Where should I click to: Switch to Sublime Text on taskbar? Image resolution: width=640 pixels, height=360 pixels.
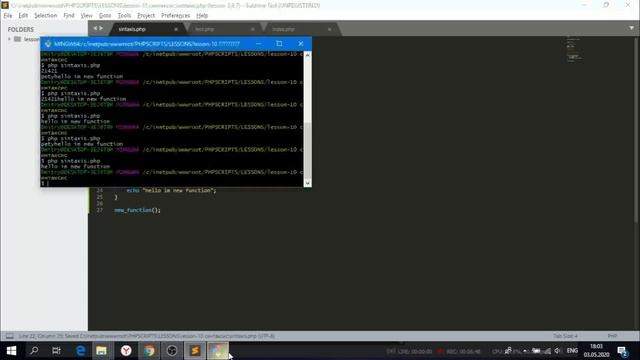click(x=195, y=351)
